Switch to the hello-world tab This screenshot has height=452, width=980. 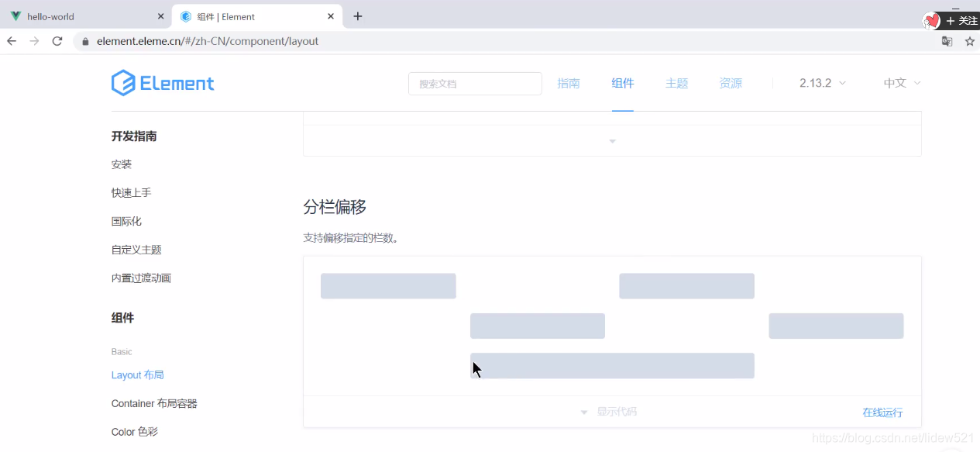click(85, 16)
